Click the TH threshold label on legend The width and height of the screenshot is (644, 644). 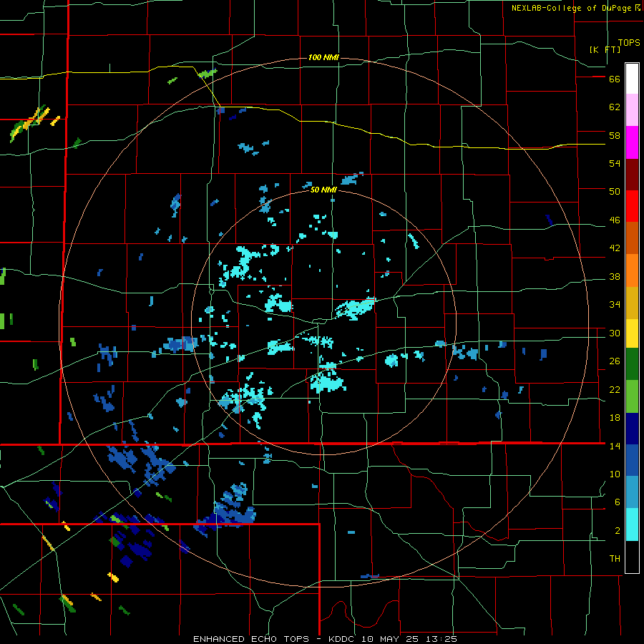click(615, 559)
